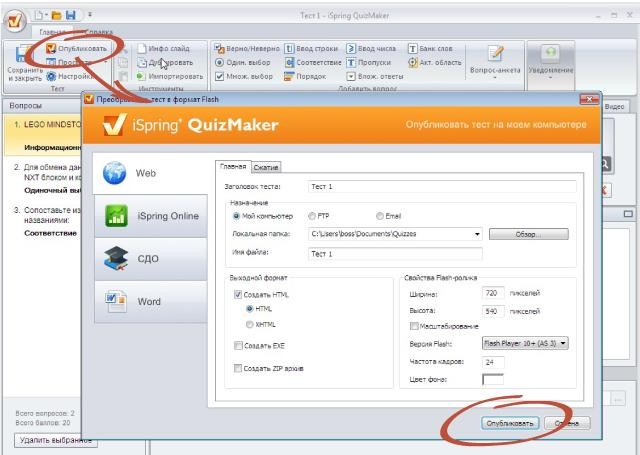
Task: Click the Имя файла input field
Action: pyautogui.click(x=395, y=254)
